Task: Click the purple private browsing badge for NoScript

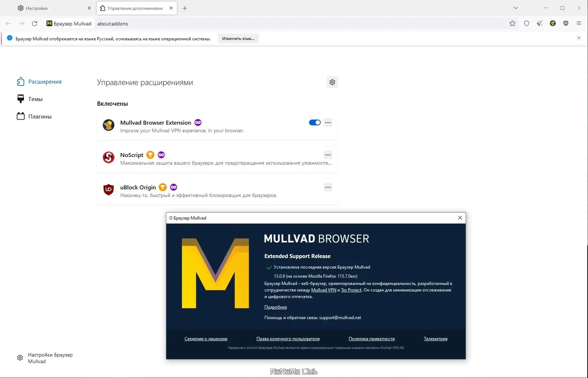Action: pyautogui.click(x=161, y=155)
